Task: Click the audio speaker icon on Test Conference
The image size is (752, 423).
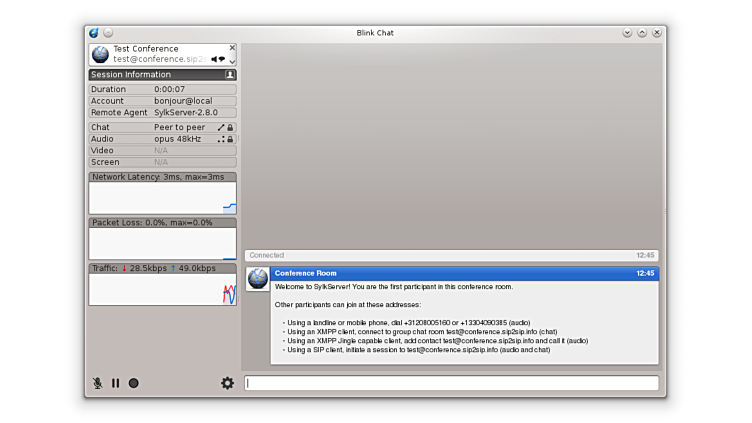Action: click(214, 59)
